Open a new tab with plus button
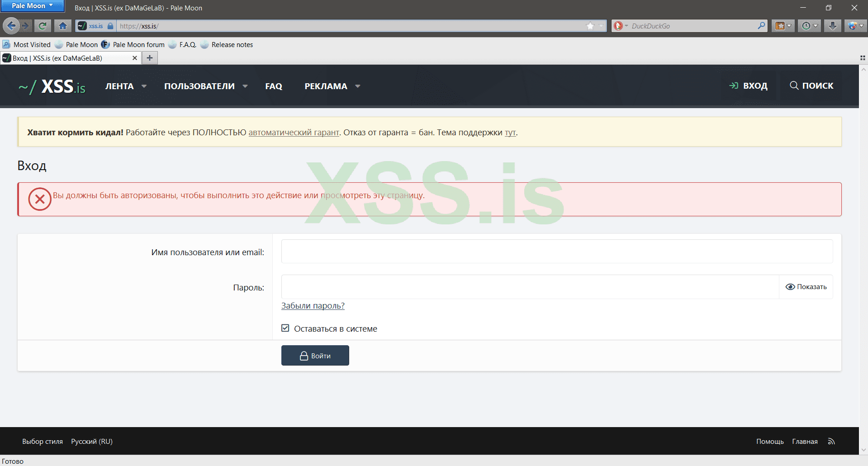 tap(150, 58)
